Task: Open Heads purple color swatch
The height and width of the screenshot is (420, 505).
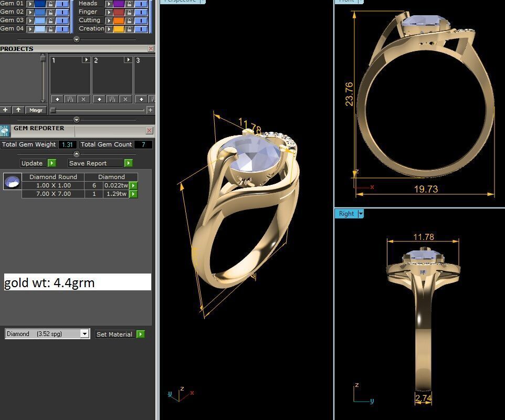Action: [119, 4]
